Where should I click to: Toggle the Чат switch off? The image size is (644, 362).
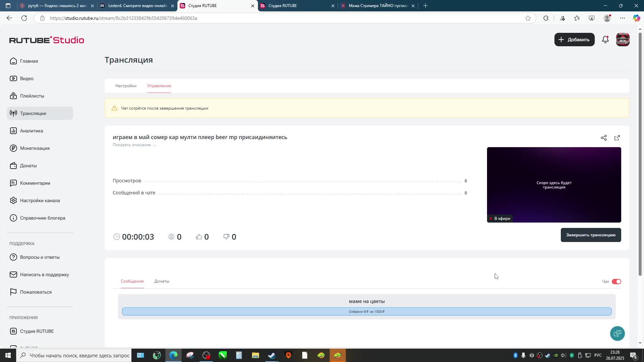click(616, 282)
